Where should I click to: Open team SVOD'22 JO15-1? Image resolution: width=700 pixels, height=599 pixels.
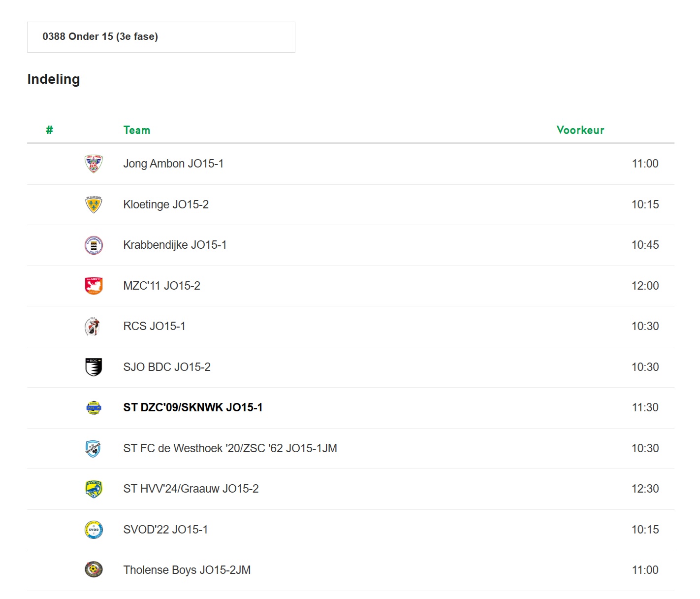[165, 530]
